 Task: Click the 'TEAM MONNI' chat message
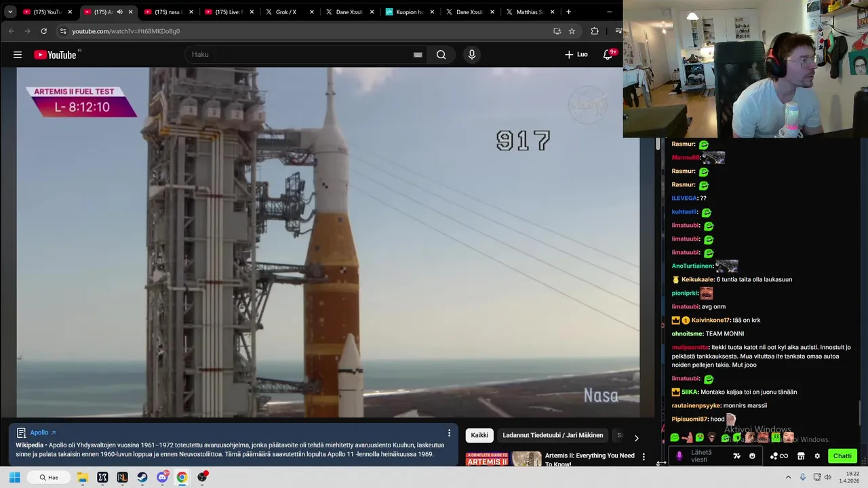pyautogui.click(x=725, y=333)
